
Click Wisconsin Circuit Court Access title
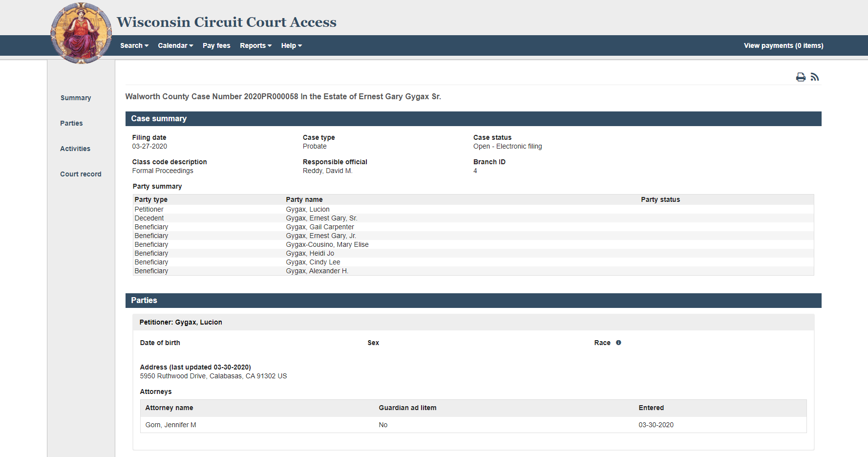click(227, 22)
